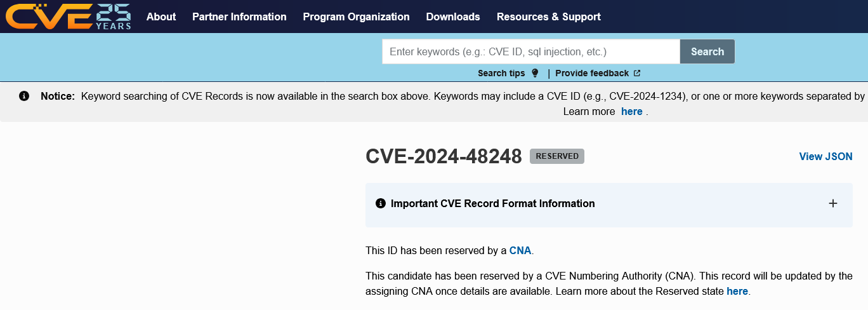Click the info icon beside Notice

24,96
